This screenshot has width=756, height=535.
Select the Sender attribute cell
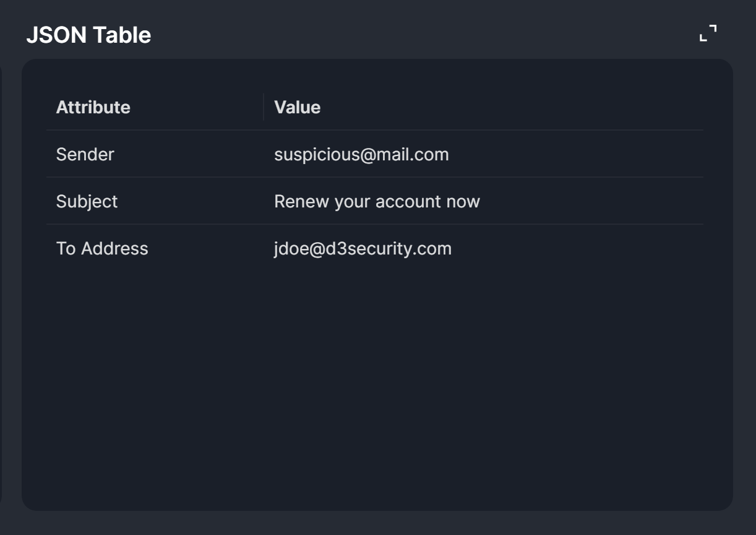(x=85, y=154)
